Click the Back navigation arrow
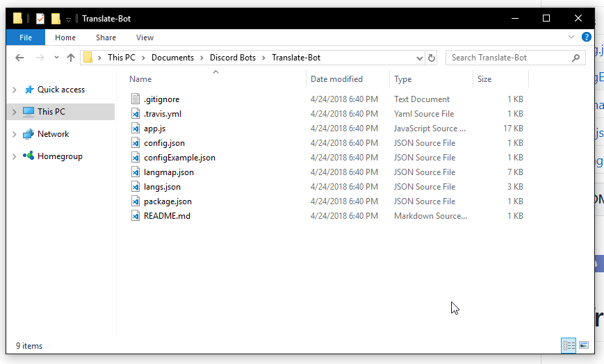This screenshot has width=604, height=364. click(x=19, y=58)
